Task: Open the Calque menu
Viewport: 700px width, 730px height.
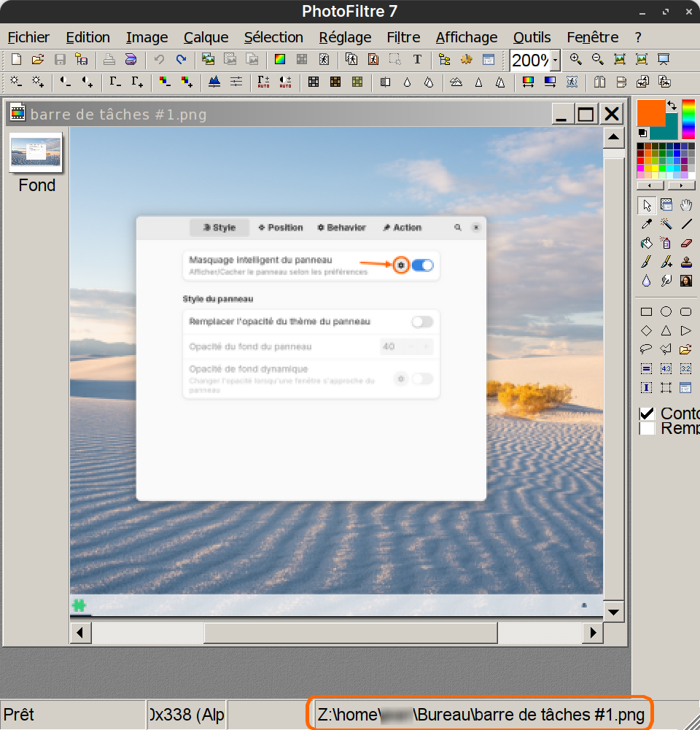Action: [x=206, y=37]
